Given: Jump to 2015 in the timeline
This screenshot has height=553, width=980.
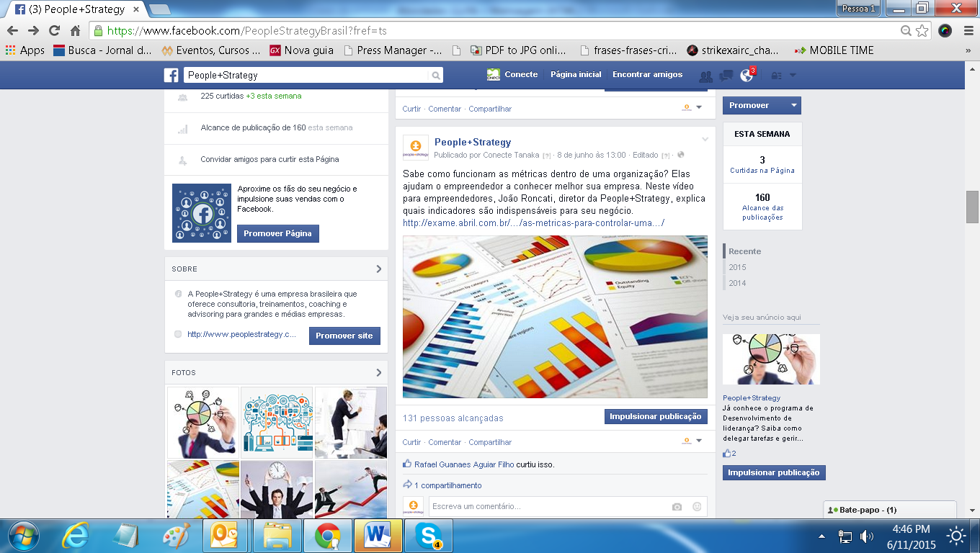Looking at the screenshot, I should click(737, 267).
